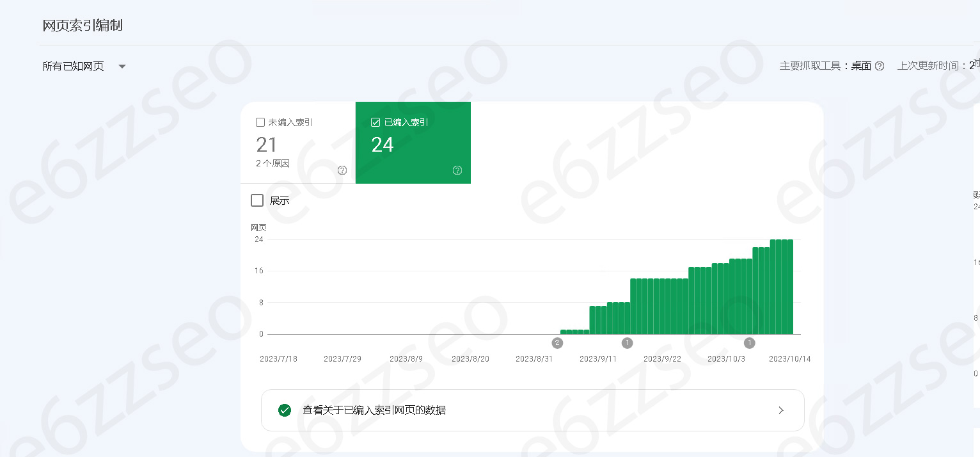The height and width of the screenshot is (457, 980).
Task: Click the 所有已知网页 filter label
Action: pyautogui.click(x=73, y=66)
